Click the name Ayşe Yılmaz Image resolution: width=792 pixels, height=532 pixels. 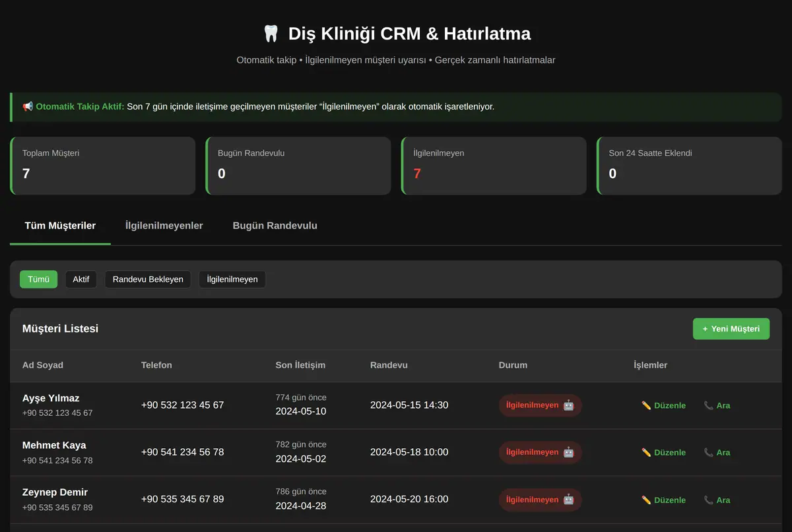coord(51,398)
